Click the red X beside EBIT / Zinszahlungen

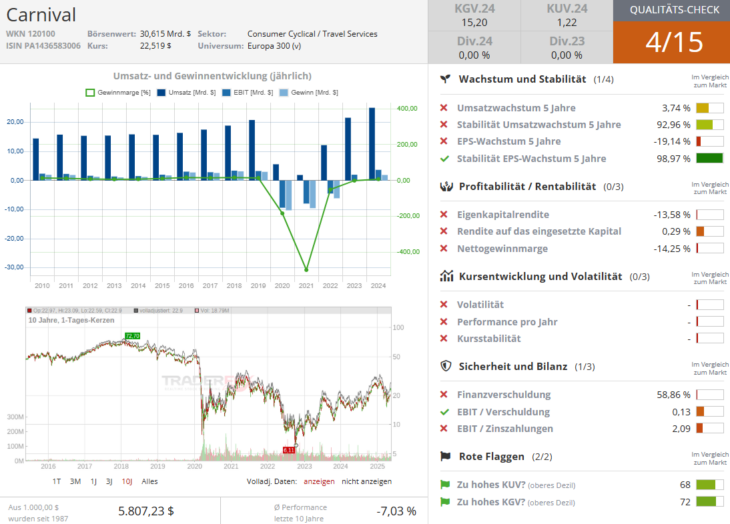pos(444,429)
